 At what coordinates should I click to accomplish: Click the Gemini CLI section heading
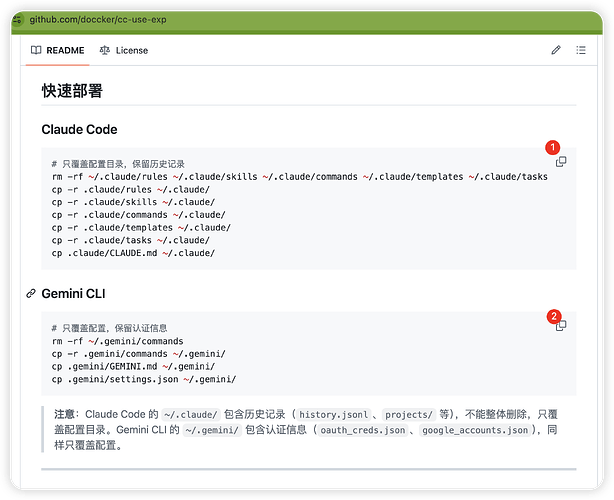tap(73, 294)
